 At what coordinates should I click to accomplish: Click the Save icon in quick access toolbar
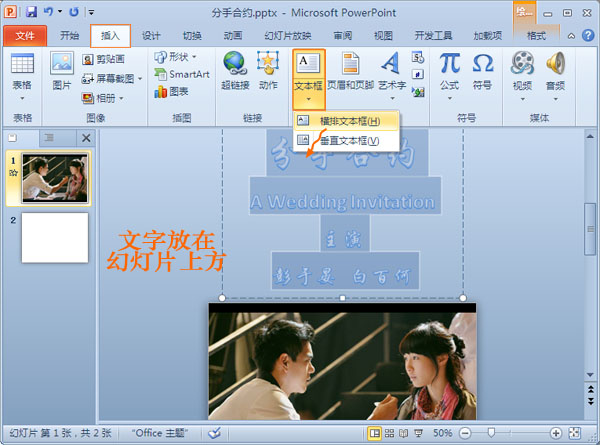point(31,12)
